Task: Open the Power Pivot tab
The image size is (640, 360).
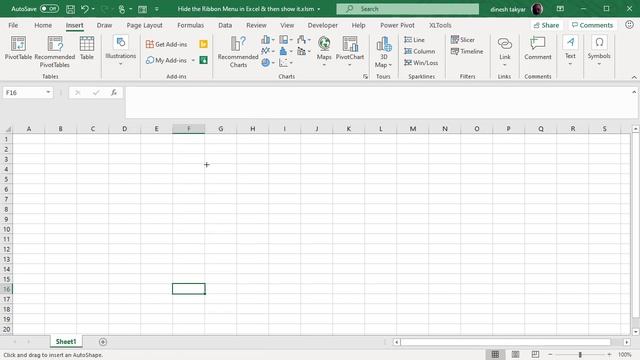Action: point(397,25)
